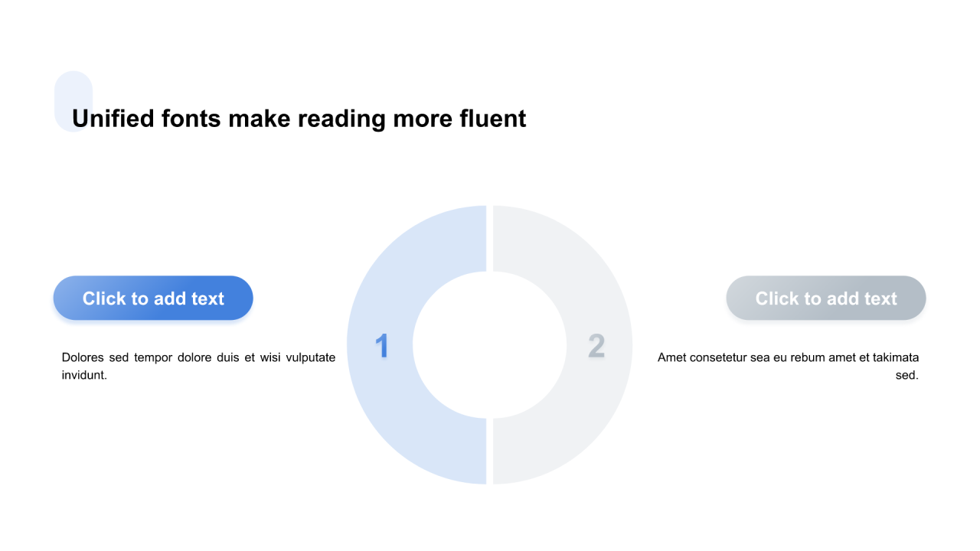Click the word "vulputate" in the left paragraph
Image resolution: width=980 pixels, height=551 pixels.
click(x=310, y=357)
